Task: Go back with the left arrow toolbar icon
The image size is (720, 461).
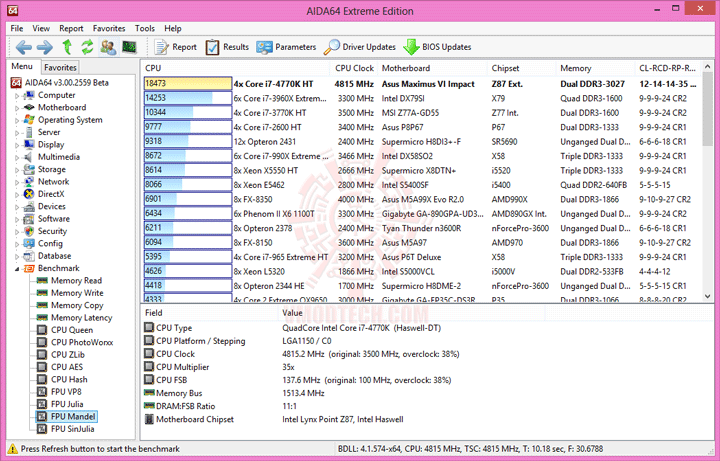Action: click(x=23, y=47)
